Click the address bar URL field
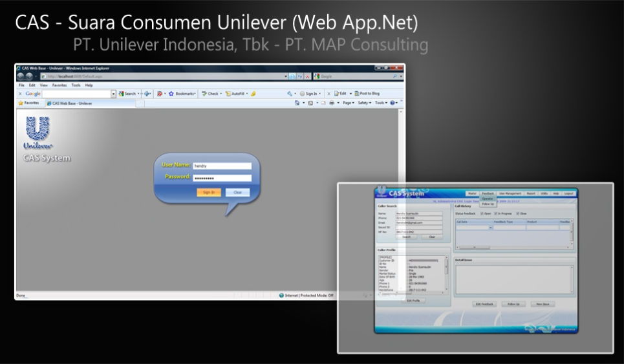This screenshot has height=364, width=624. pyautogui.click(x=163, y=76)
